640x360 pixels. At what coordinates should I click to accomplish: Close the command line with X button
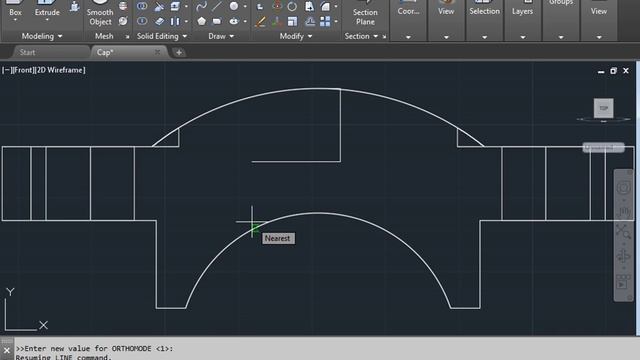click(x=7, y=350)
